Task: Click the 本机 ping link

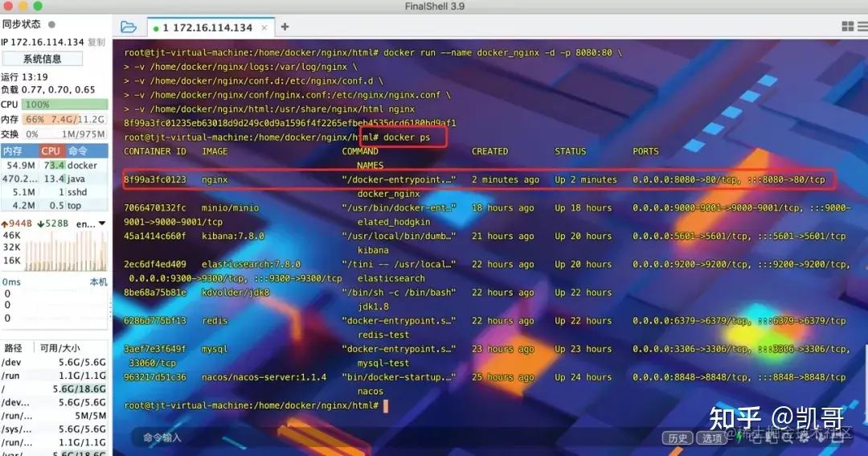Action: [99, 282]
